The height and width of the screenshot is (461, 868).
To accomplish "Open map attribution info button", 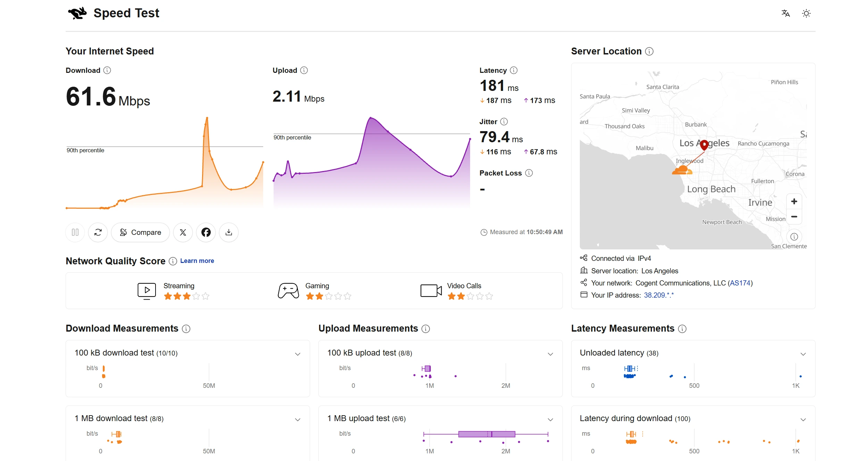I will (x=794, y=237).
